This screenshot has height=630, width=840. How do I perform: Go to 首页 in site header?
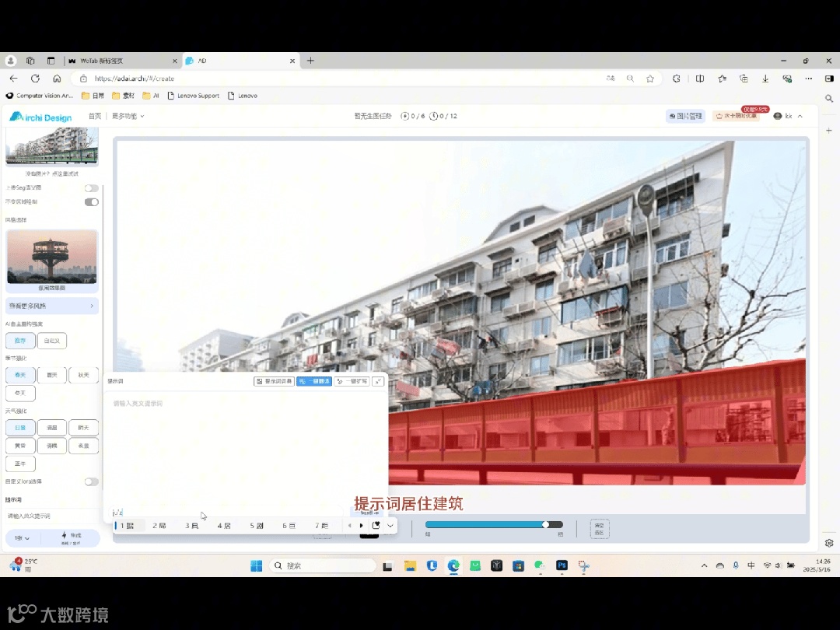[x=95, y=116]
